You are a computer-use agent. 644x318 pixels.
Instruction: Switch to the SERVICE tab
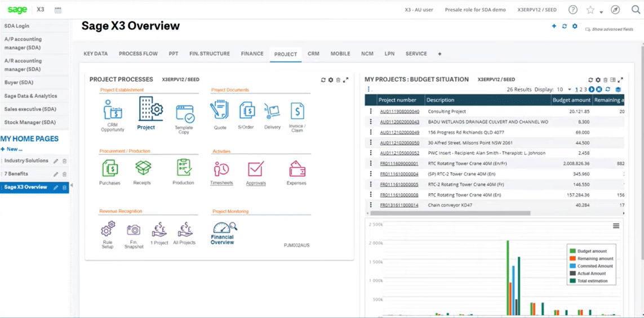pos(416,54)
